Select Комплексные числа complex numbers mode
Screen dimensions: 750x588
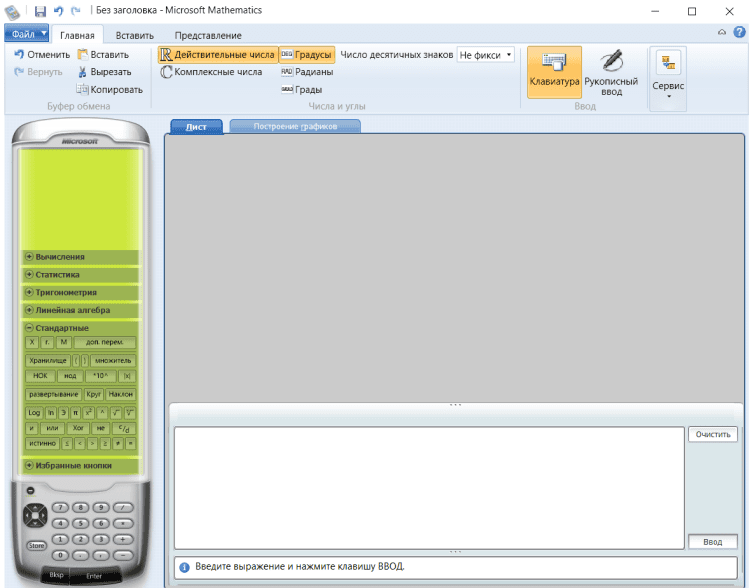click(211, 72)
